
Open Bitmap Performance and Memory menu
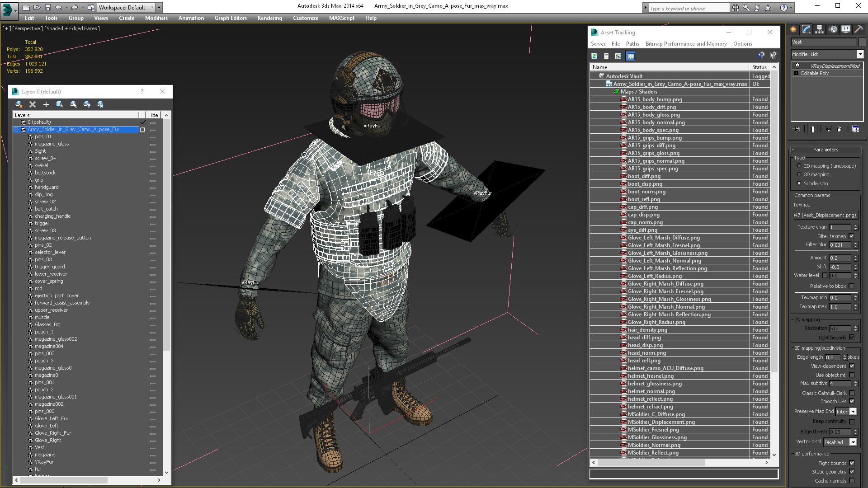coord(686,44)
